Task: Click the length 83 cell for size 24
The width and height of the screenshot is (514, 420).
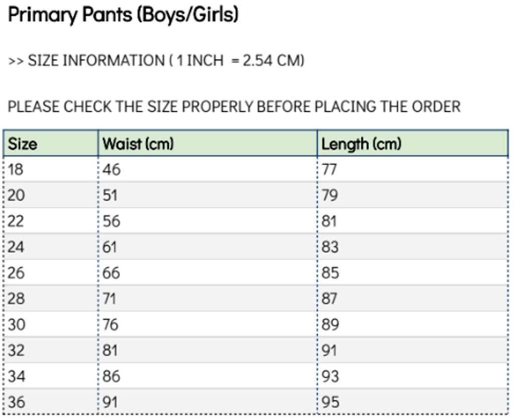Action: [x=330, y=247]
